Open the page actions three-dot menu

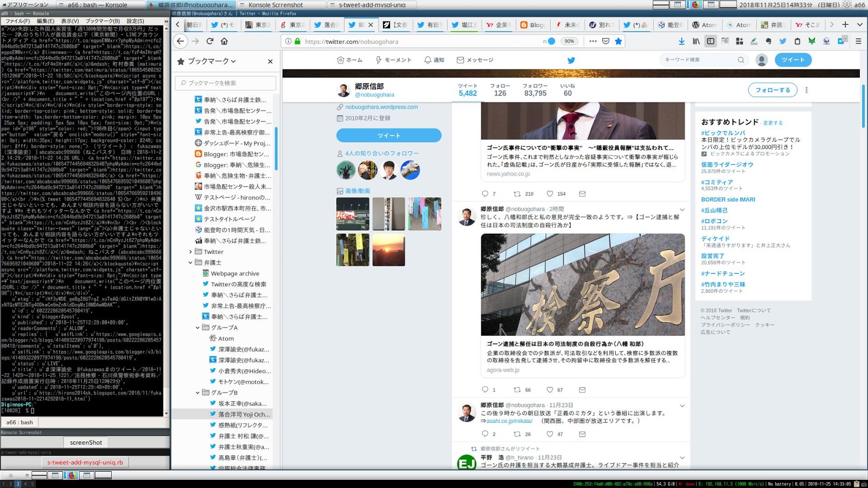pyautogui.click(x=592, y=41)
